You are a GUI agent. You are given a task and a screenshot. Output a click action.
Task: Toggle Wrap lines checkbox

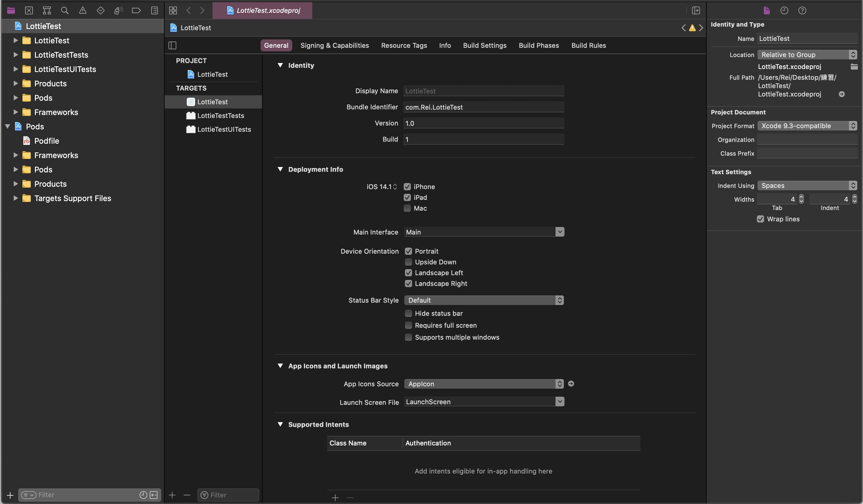pyautogui.click(x=760, y=219)
